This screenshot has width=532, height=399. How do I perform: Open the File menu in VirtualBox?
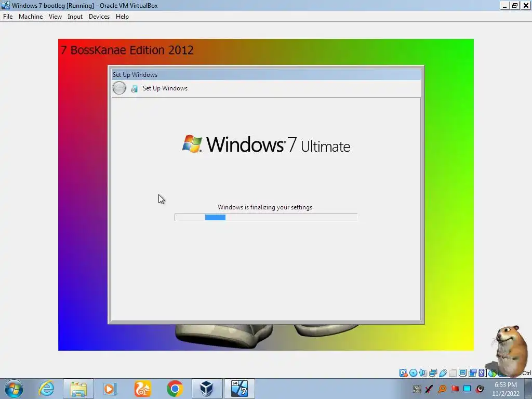tap(8, 16)
